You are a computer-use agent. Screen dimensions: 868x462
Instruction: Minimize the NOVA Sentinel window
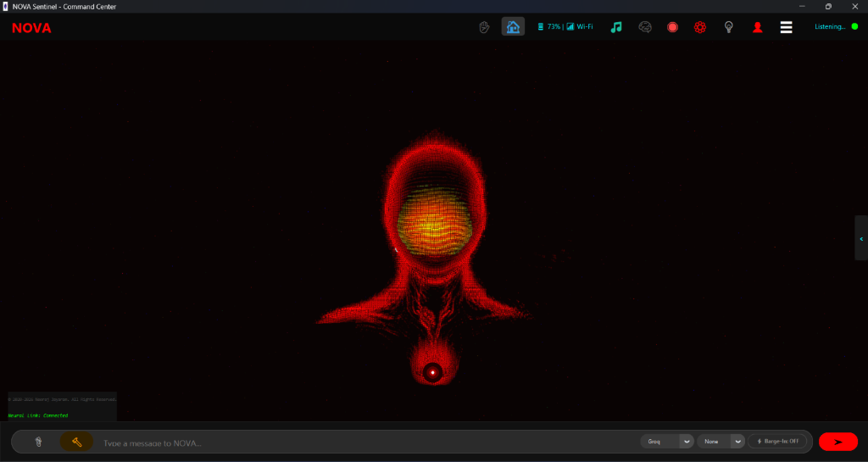click(802, 7)
